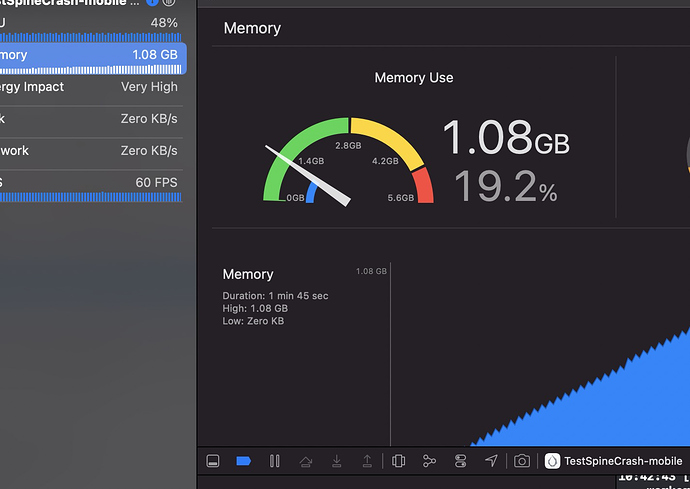
Task: Click the 2.8GB label on the gauge
Action: click(x=348, y=146)
